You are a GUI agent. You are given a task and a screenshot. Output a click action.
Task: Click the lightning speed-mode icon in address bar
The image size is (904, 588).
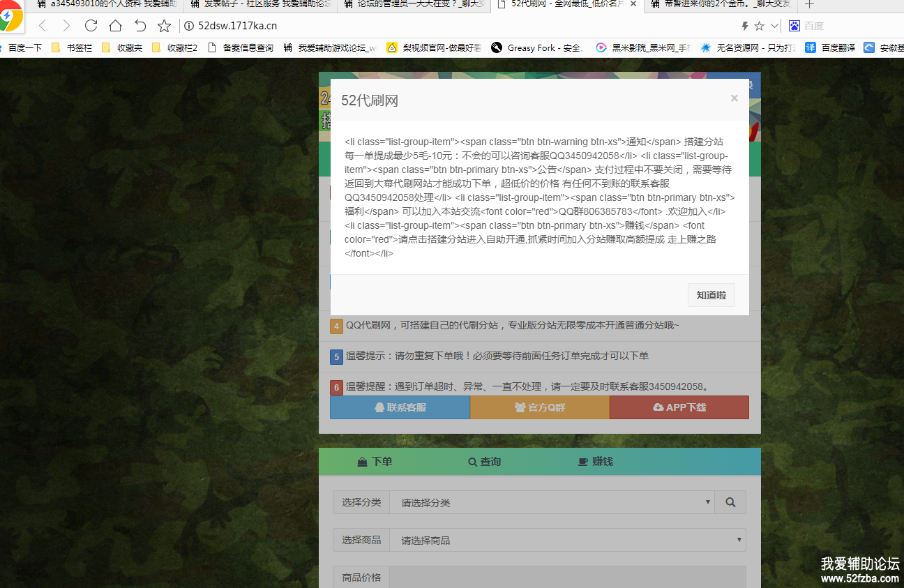(745, 27)
